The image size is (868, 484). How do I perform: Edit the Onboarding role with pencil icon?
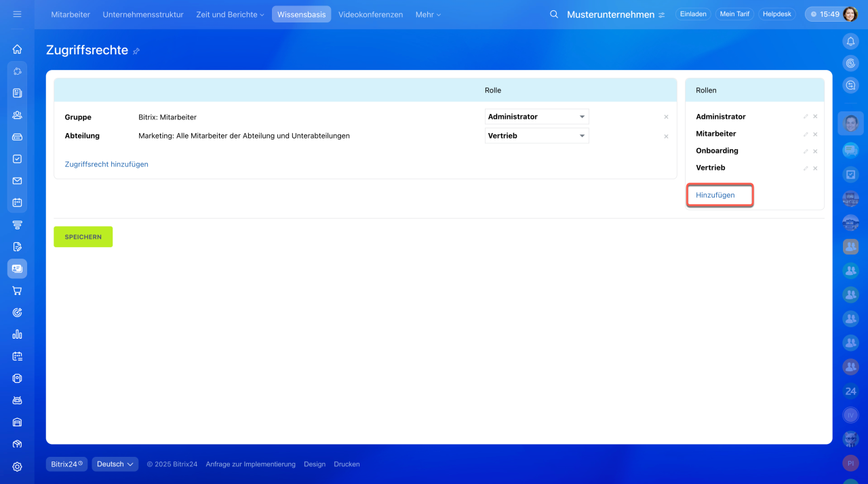(806, 151)
